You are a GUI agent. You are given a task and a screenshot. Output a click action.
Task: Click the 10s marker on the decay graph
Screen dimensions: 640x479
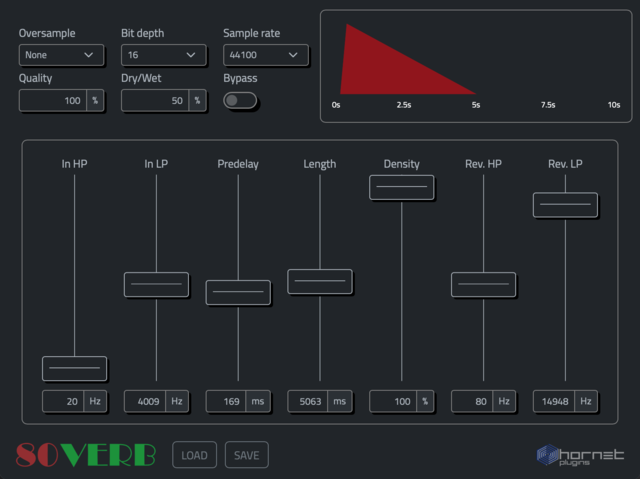click(614, 105)
